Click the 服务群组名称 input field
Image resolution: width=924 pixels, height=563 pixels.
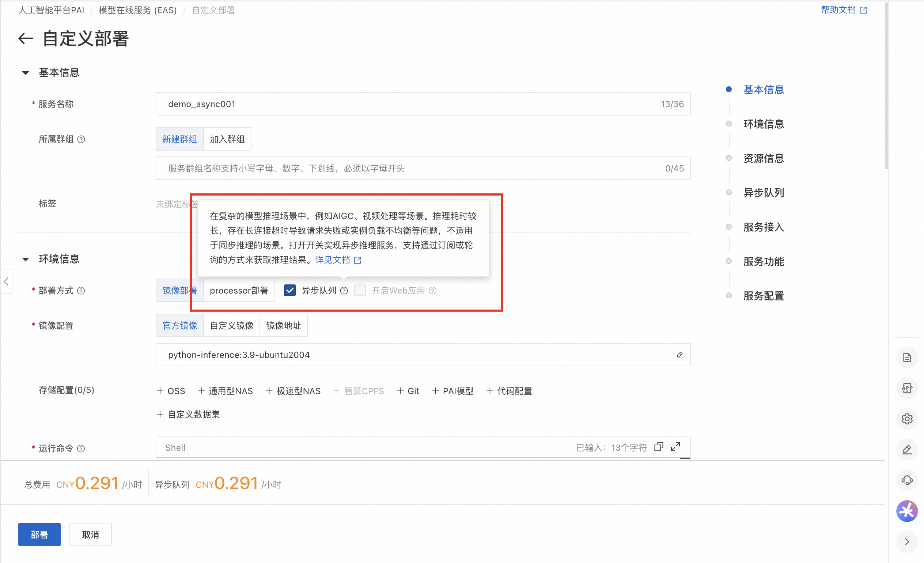tap(423, 169)
